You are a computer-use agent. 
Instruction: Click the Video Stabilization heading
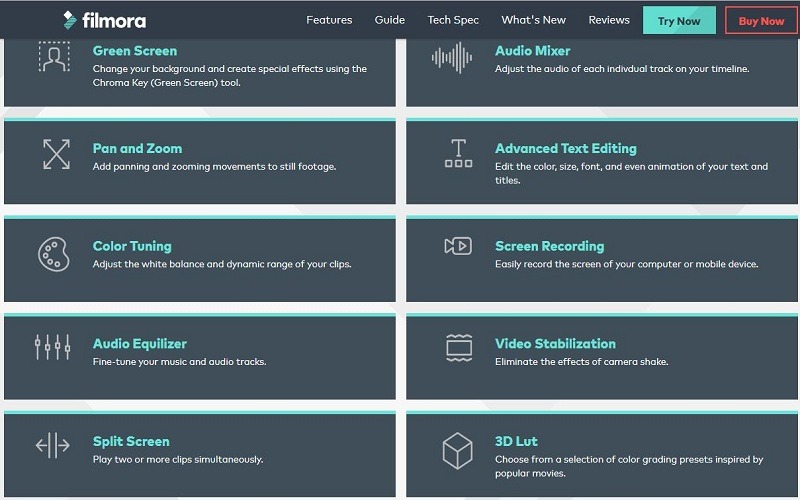click(555, 344)
